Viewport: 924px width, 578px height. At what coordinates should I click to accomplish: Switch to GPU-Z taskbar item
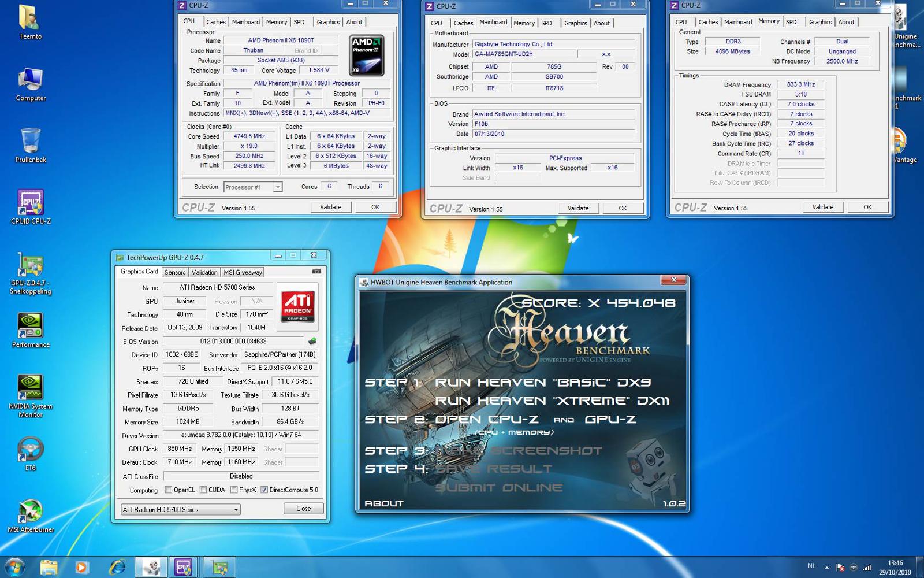[219, 568]
